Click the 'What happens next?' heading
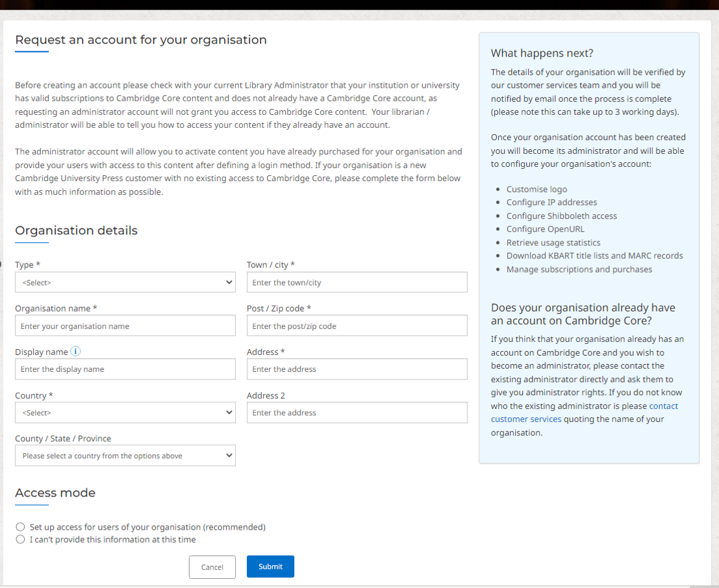 click(x=542, y=53)
